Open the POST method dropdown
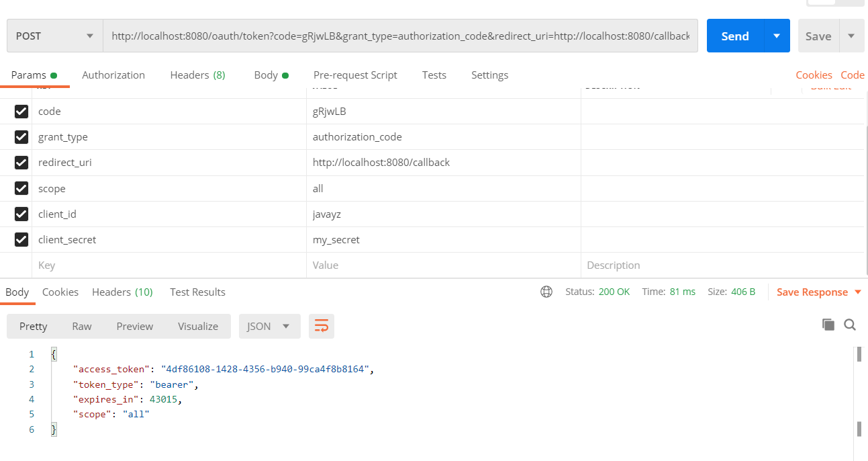The width and height of the screenshot is (868, 461). tap(54, 36)
